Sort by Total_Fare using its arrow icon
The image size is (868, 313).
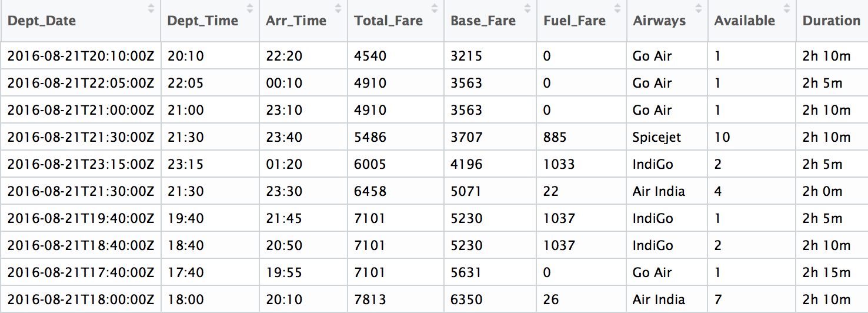point(435,8)
